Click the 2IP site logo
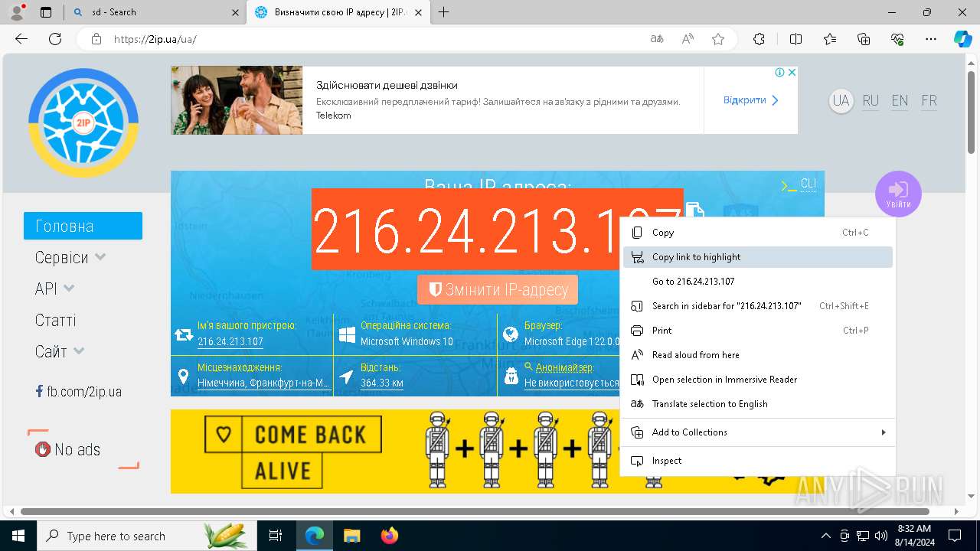 coord(83,123)
